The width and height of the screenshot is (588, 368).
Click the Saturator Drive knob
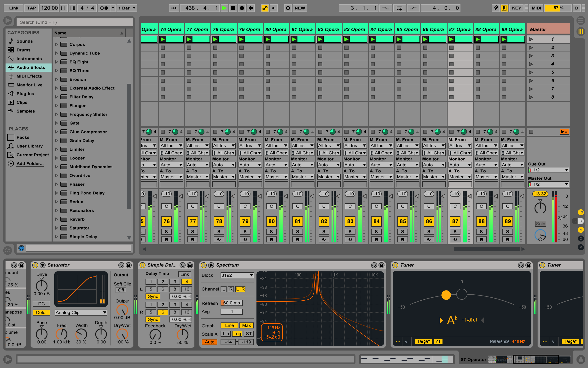41,285
